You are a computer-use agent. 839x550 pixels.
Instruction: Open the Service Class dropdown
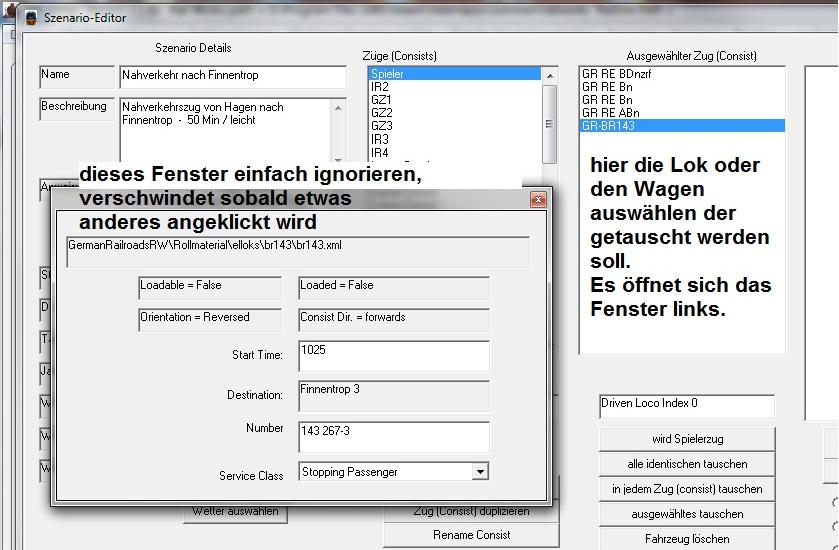pyautogui.click(x=480, y=471)
